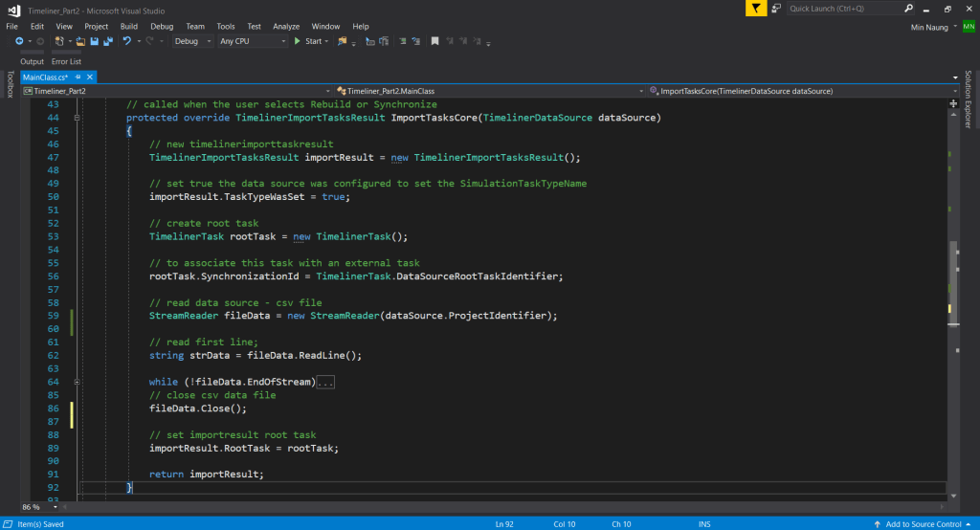The width and height of the screenshot is (980, 530).
Task: Open the Solution Explorer side panel
Action: (x=968, y=100)
